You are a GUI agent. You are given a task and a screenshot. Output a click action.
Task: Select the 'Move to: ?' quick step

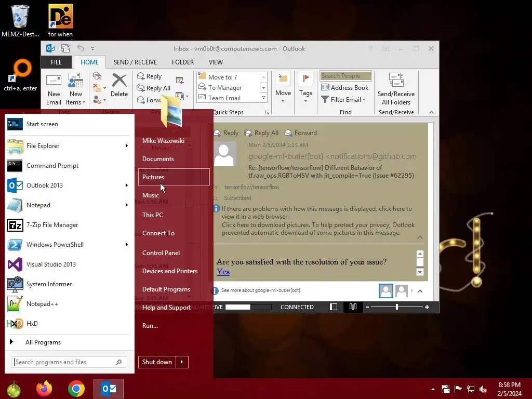coord(229,77)
